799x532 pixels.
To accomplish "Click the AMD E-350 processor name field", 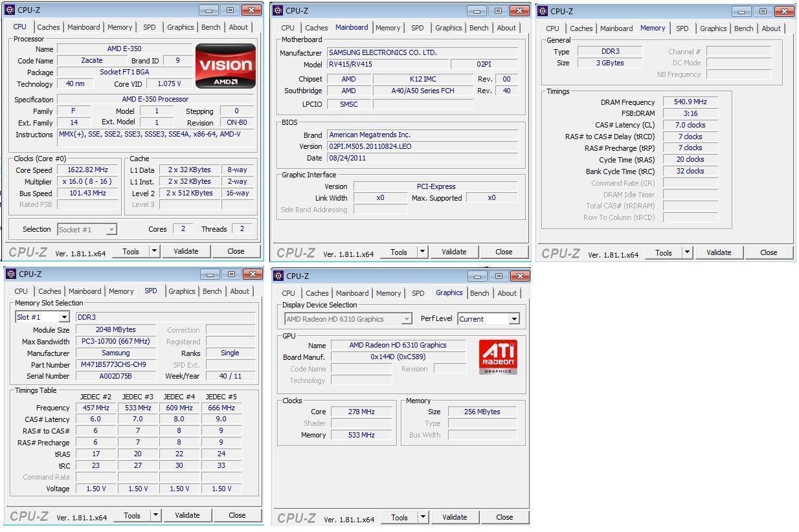I will (124, 49).
